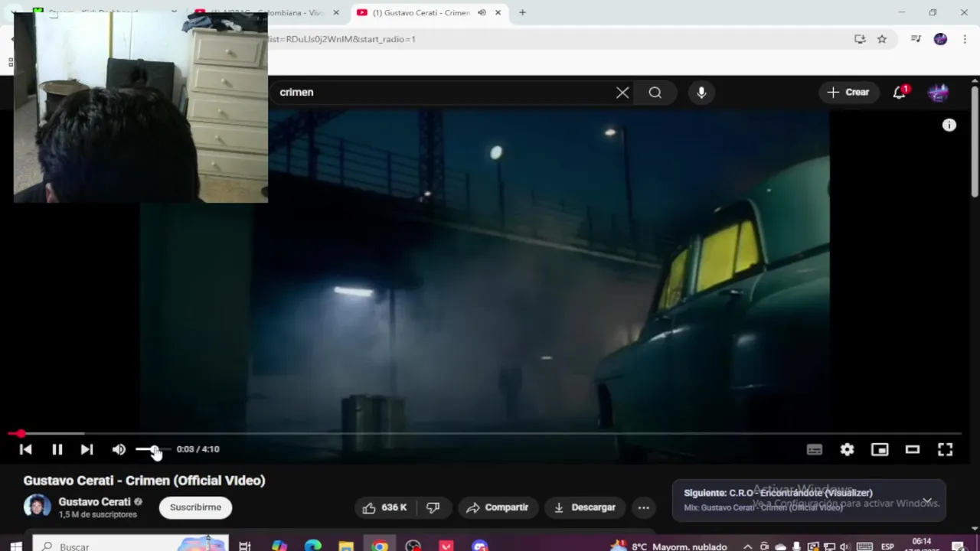Viewport: 980px width, 551px height.
Task: Open player settings gear
Action: (847, 450)
